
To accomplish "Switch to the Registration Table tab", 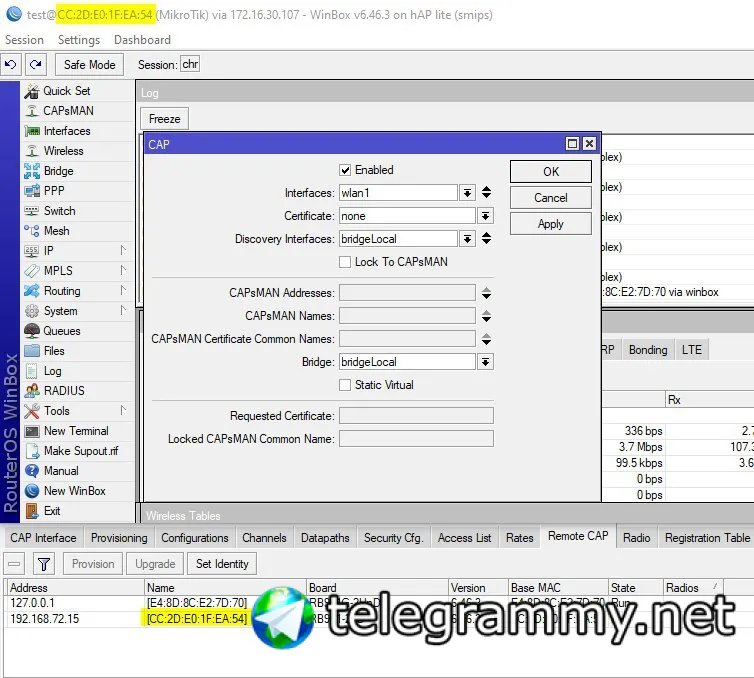I will [707, 538].
